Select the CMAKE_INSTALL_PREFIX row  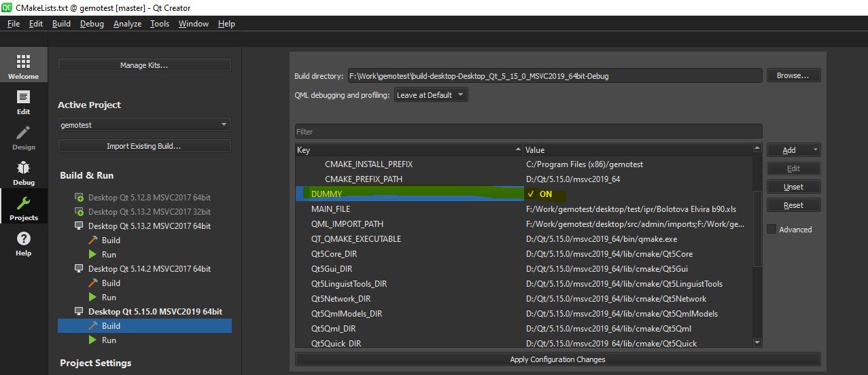pyautogui.click(x=523, y=164)
